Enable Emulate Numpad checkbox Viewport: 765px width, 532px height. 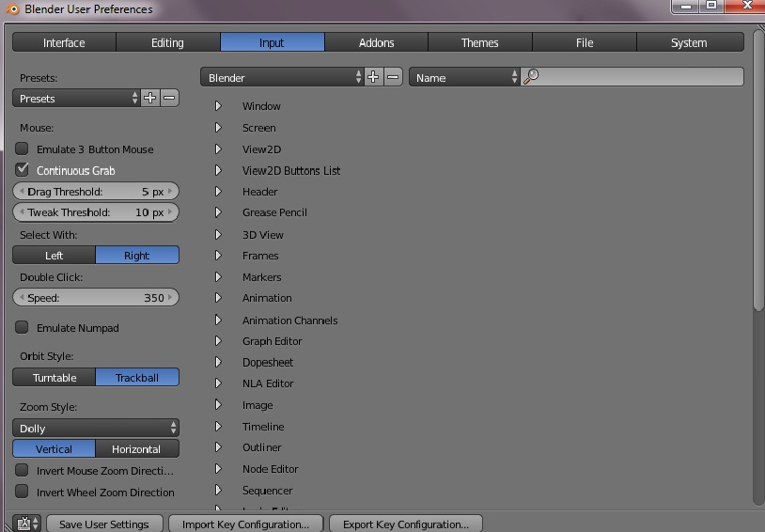[x=22, y=327]
